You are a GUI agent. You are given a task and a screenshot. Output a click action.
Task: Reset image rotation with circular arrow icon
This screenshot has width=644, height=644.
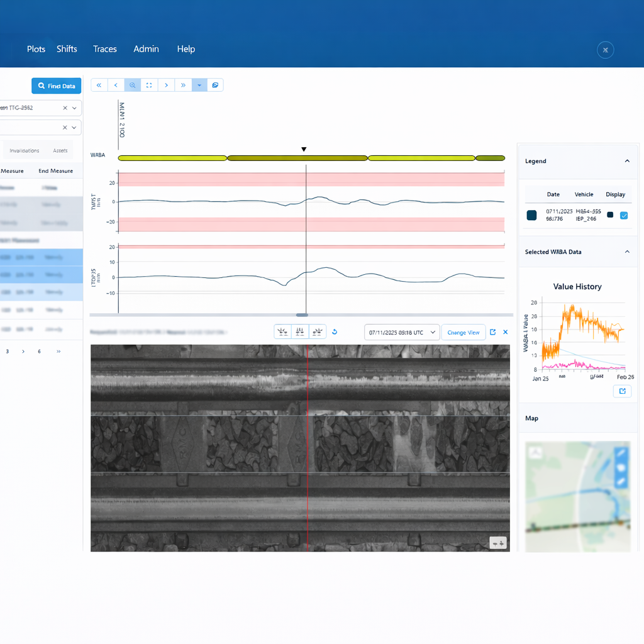(335, 332)
